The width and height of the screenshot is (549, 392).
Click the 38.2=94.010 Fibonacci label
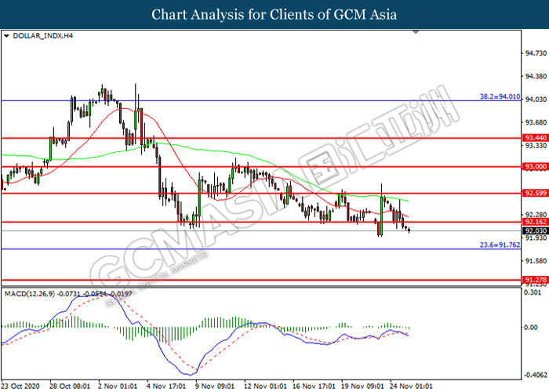(x=500, y=96)
